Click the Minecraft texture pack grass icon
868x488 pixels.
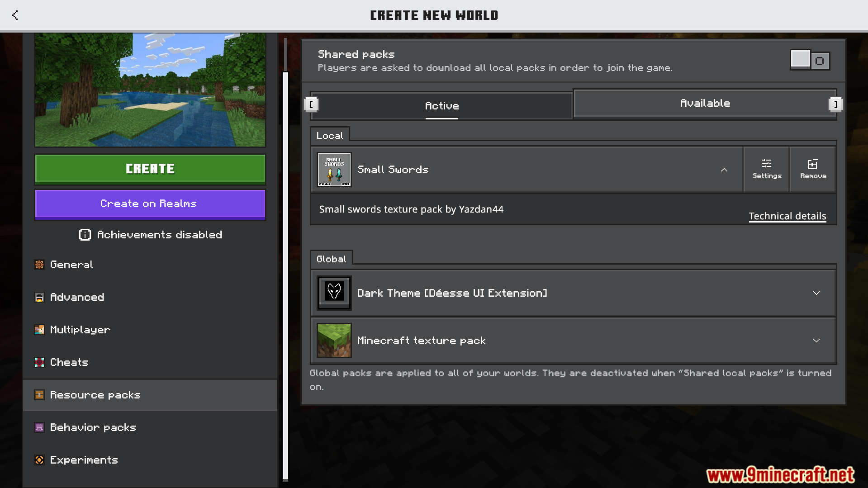(x=334, y=341)
